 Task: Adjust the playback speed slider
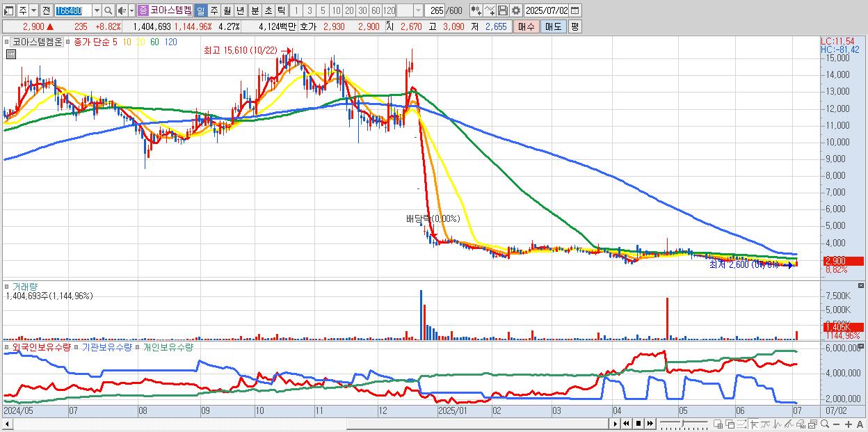(x=683, y=424)
